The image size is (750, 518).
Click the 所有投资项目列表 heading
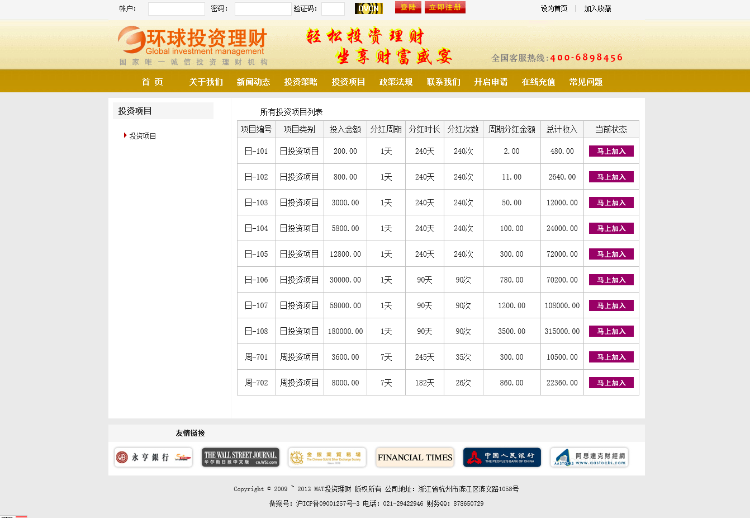click(291, 112)
